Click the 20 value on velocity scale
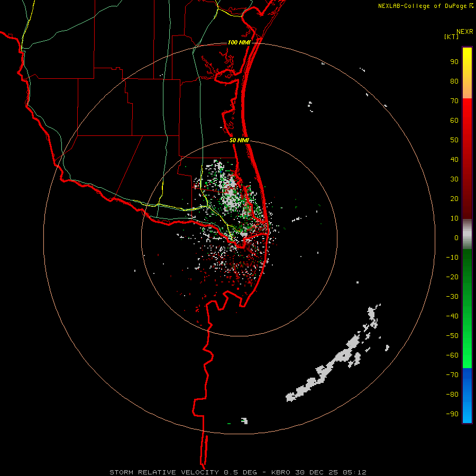The width and height of the screenshot is (476, 476). coord(454,198)
